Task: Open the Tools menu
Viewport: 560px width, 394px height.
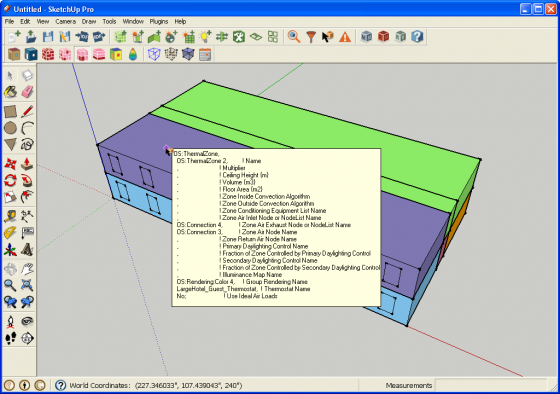Action: click(109, 21)
